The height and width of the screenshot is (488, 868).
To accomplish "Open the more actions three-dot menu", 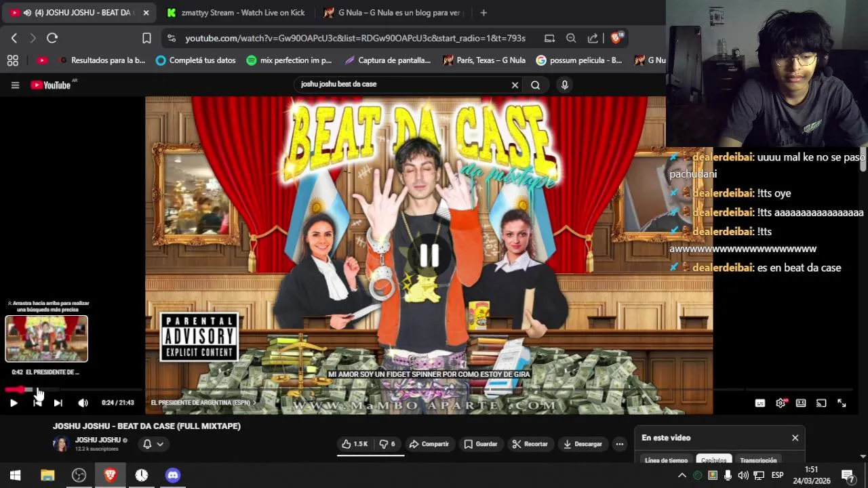I will pyautogui.click(x=619, y=444).
